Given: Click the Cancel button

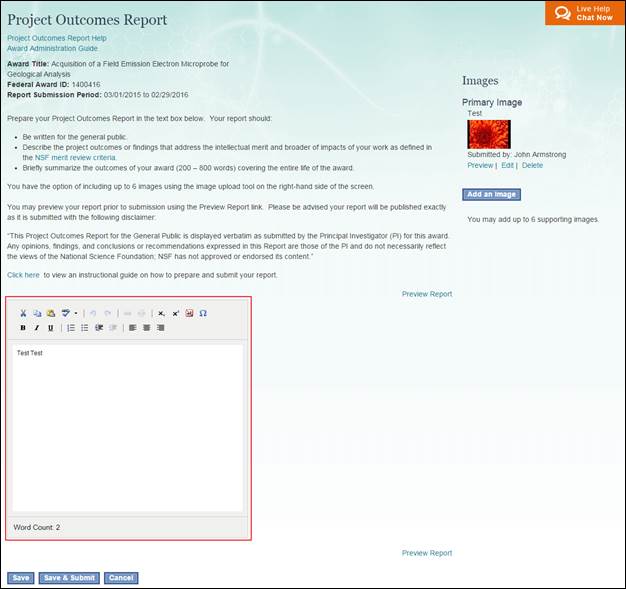Looking at the screenshot, I should point(120,578).
